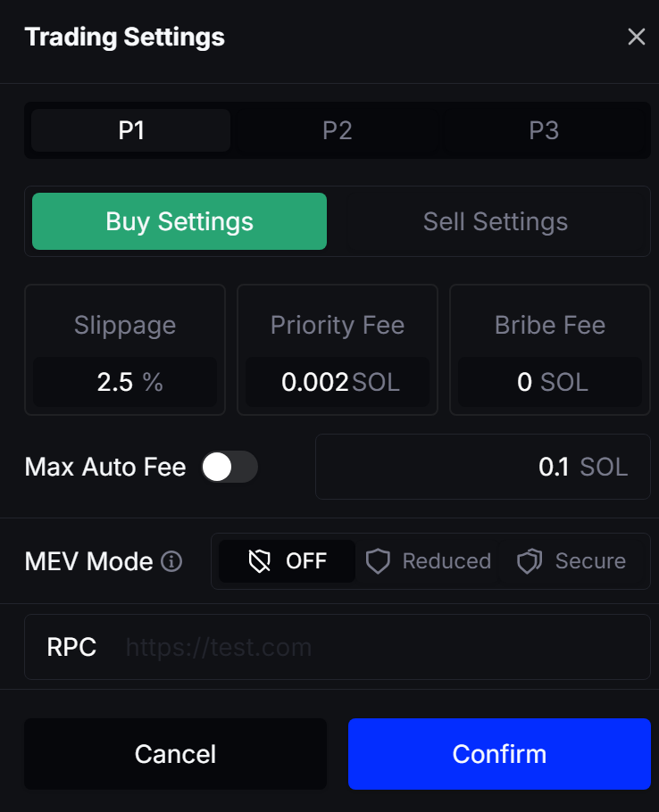Click the Secure shield icon
The image size is (659, 812).
530,561
